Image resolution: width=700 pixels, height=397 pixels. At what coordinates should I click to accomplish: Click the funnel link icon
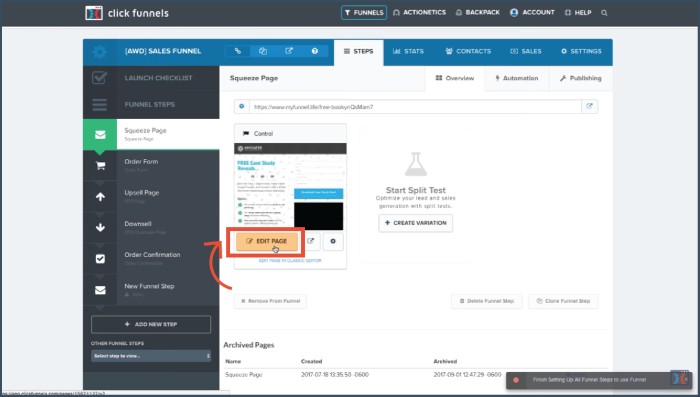pyautogui.click(x=238, y=51)
